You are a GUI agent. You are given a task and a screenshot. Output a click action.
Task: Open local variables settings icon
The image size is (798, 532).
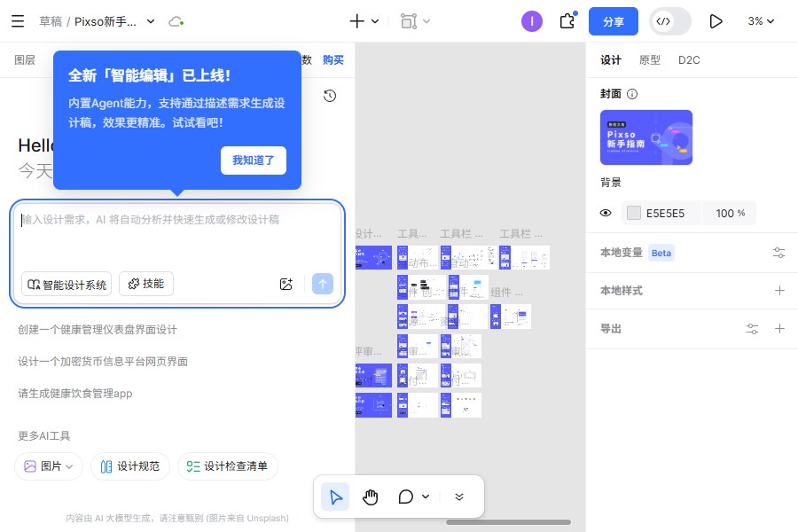click(x=778, y=253)
